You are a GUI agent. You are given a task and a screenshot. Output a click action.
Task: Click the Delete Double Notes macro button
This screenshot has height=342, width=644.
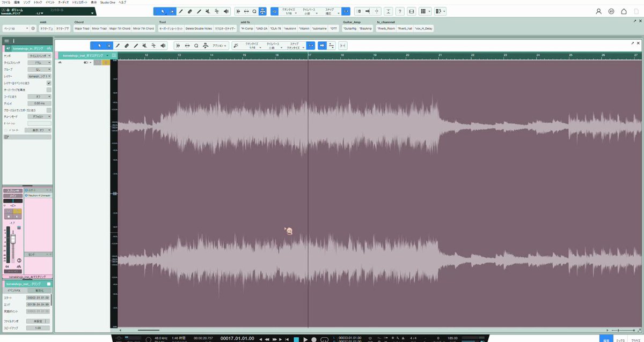click(199, 28)
